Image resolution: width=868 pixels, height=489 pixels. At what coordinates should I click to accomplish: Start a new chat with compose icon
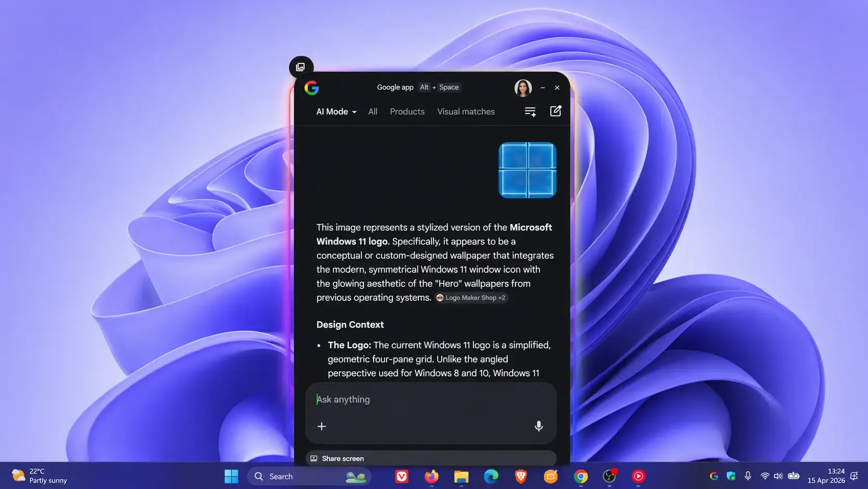(x=555, y=111)
